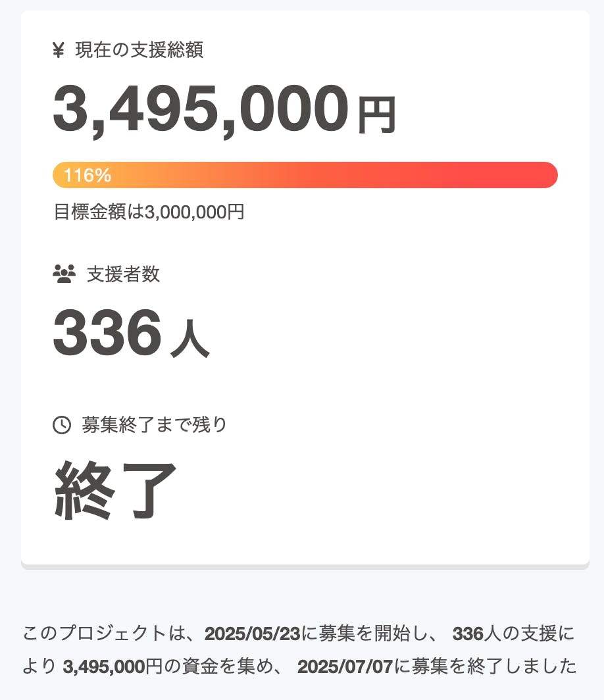Click the 募集終了まで残り heading label
This screenshot has height=700, width=604.
pos(155,425)
